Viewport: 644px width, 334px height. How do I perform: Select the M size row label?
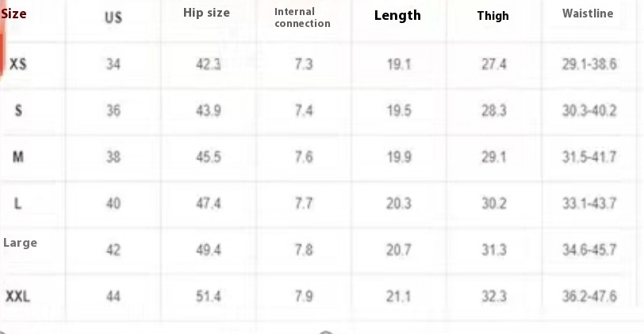[18, 156]
